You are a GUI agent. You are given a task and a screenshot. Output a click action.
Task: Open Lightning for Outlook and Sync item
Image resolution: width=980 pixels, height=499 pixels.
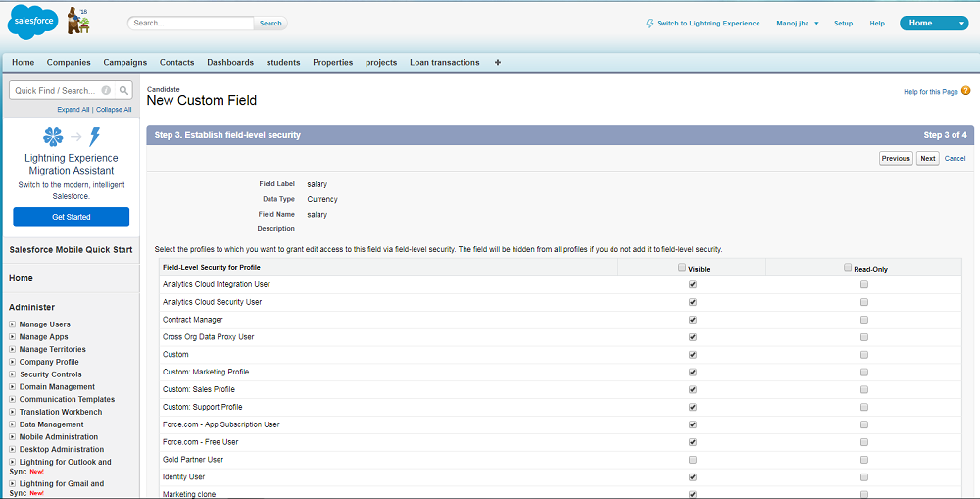(61, 467)
